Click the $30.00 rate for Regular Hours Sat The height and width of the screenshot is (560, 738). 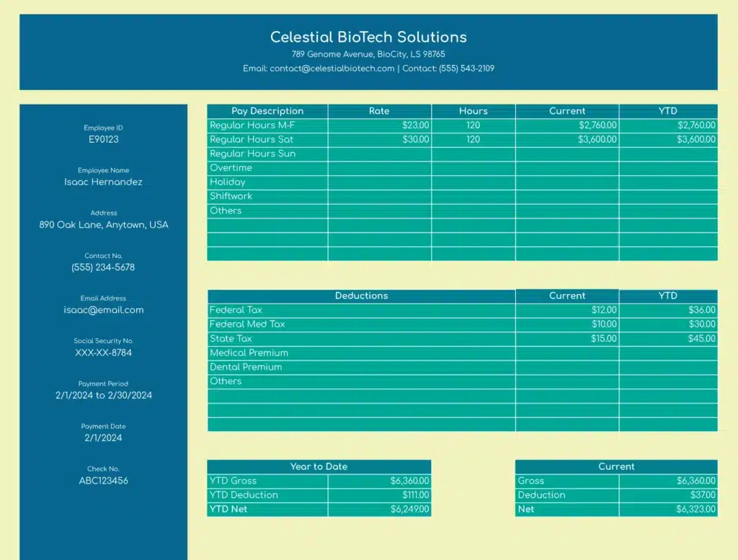(x=415, y=140)
